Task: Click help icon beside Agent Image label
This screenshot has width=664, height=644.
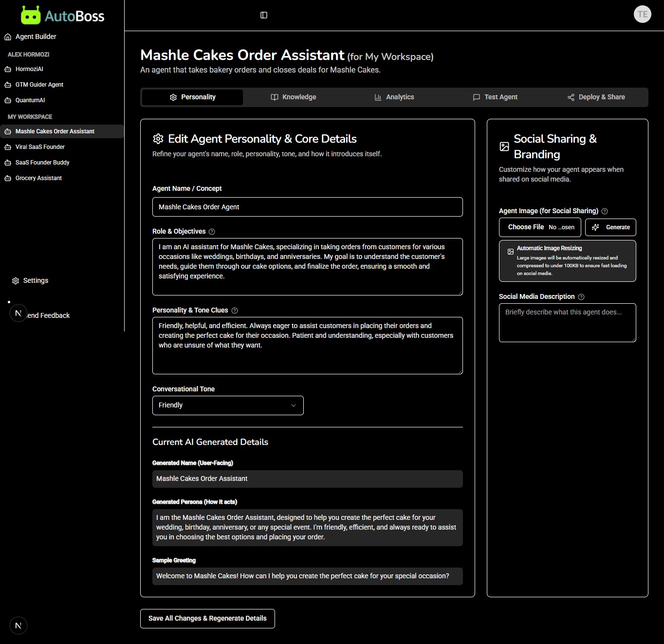Action: [605, 211]
